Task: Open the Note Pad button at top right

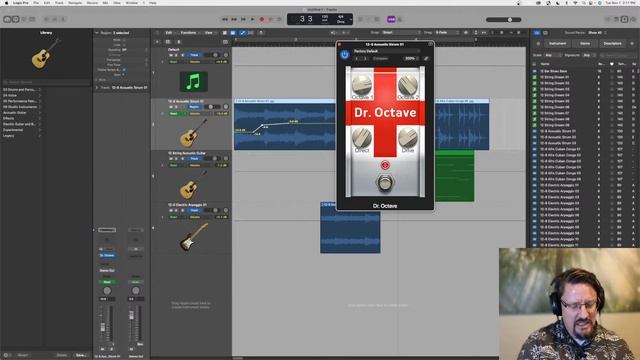Action: [616, 19]
